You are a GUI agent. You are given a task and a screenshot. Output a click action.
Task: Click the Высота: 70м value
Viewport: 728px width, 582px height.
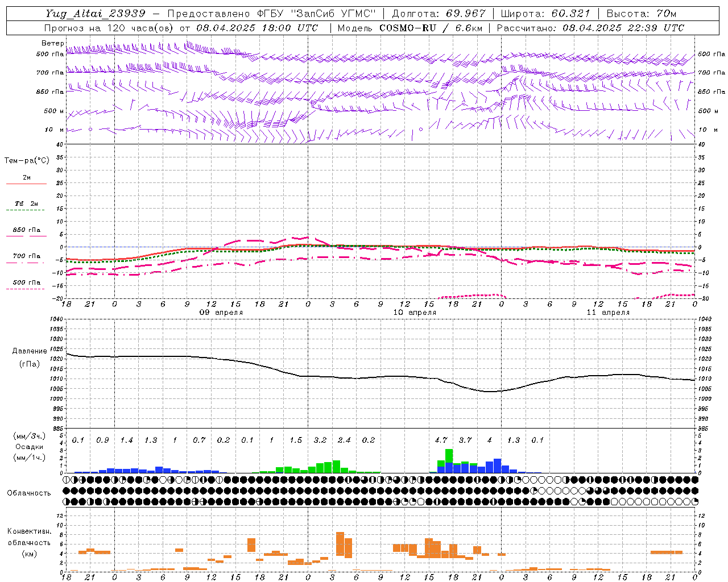click(x=642, y=13)
